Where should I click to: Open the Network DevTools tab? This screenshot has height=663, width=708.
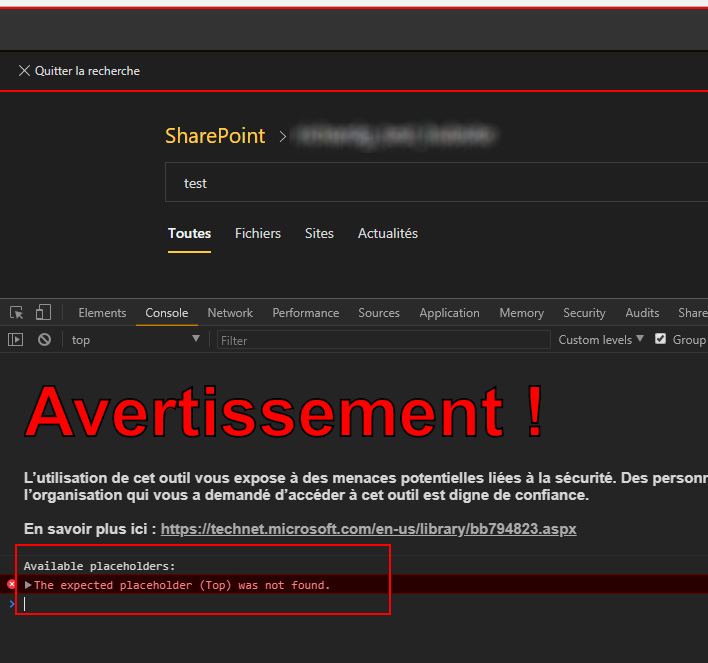230,313
